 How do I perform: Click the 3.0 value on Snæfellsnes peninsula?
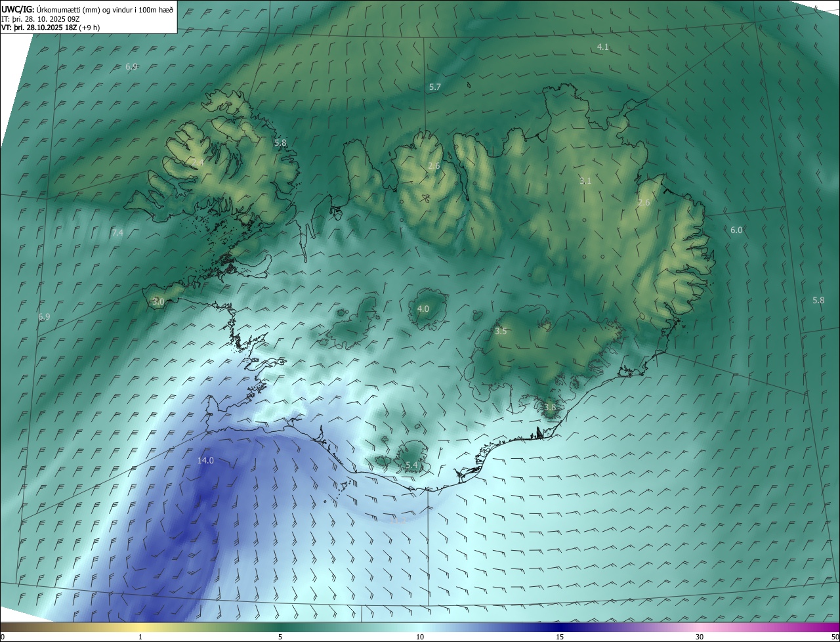(x=158, y=302)
